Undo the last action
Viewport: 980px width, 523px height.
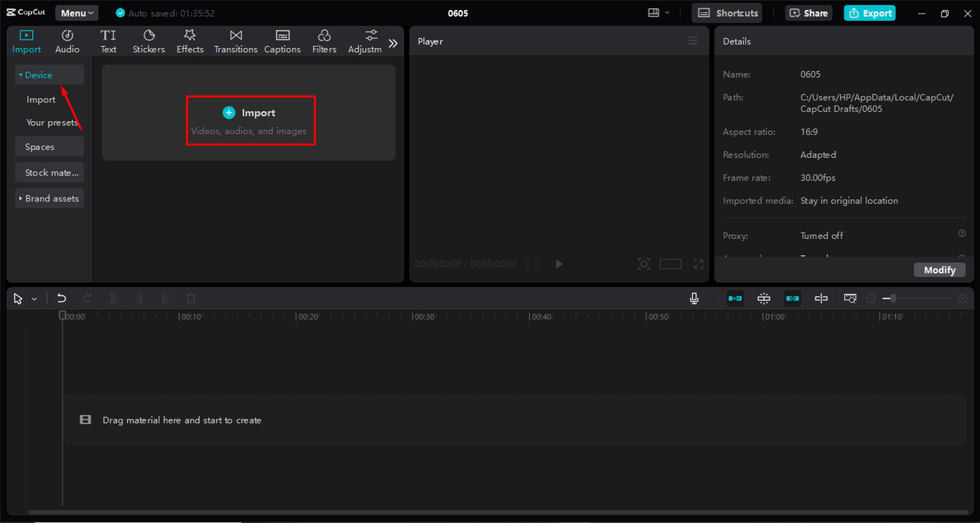62,299
